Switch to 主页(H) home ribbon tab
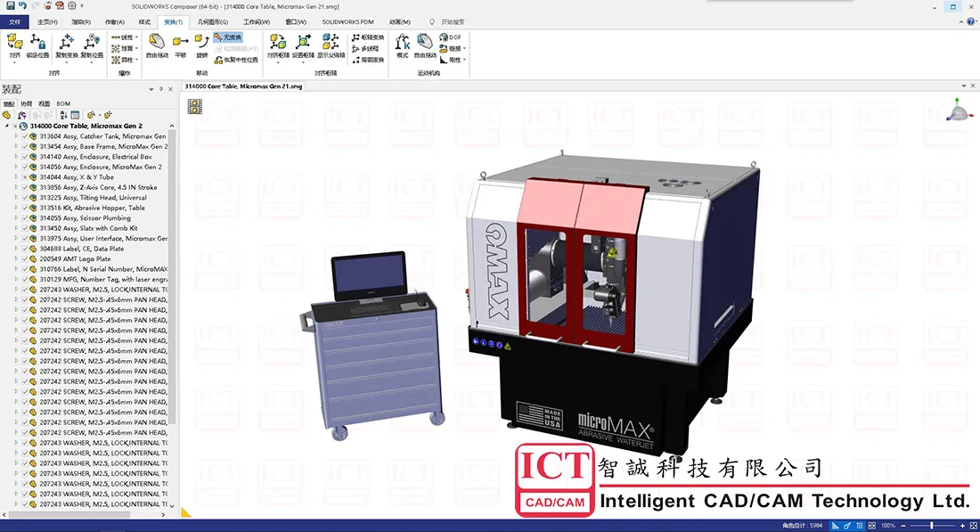This screenshot has height=532, width=980. (47, 22)
